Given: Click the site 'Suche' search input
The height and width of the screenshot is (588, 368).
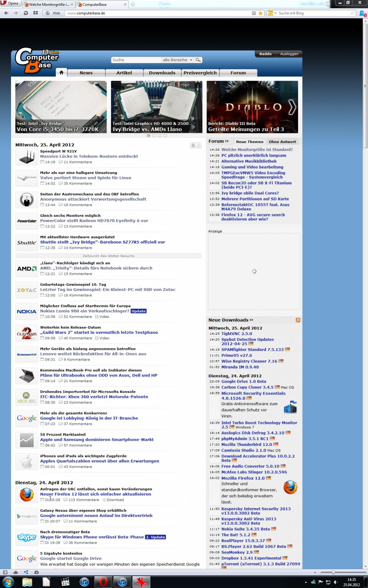Looking at the screenshot, I should (x=136, y=60).
